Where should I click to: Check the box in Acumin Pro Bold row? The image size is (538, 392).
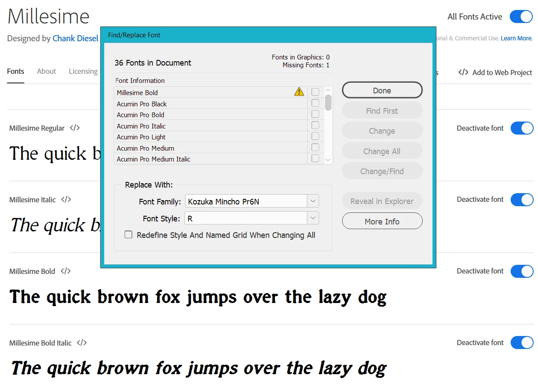315,114
